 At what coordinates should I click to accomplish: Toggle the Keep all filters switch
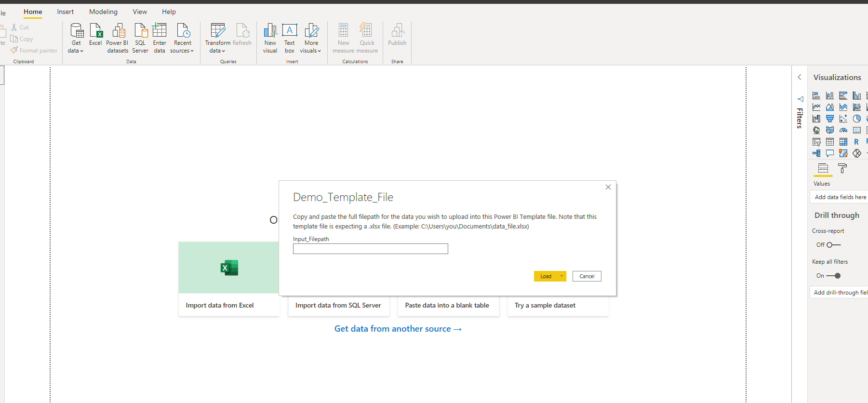pyautogui.click(x=834, y=276)
